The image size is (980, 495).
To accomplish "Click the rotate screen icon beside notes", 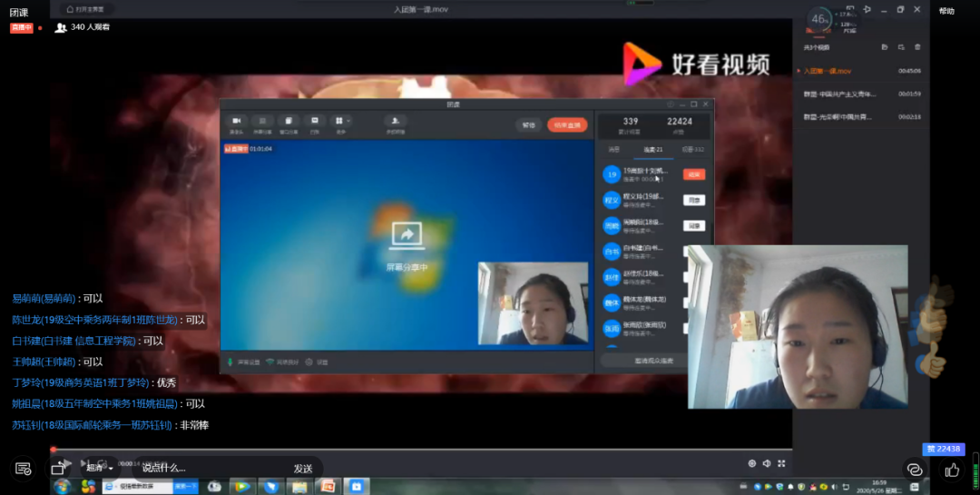I will (x=58, y=469).
